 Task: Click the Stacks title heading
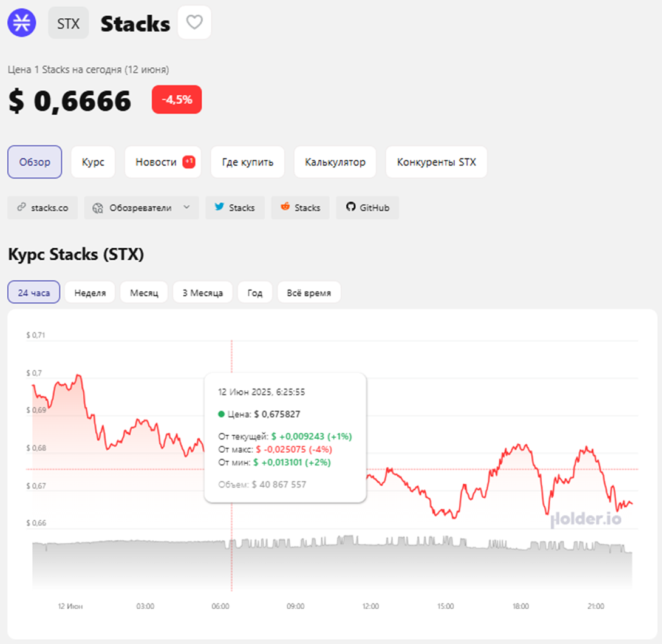[x=135, y=24]
